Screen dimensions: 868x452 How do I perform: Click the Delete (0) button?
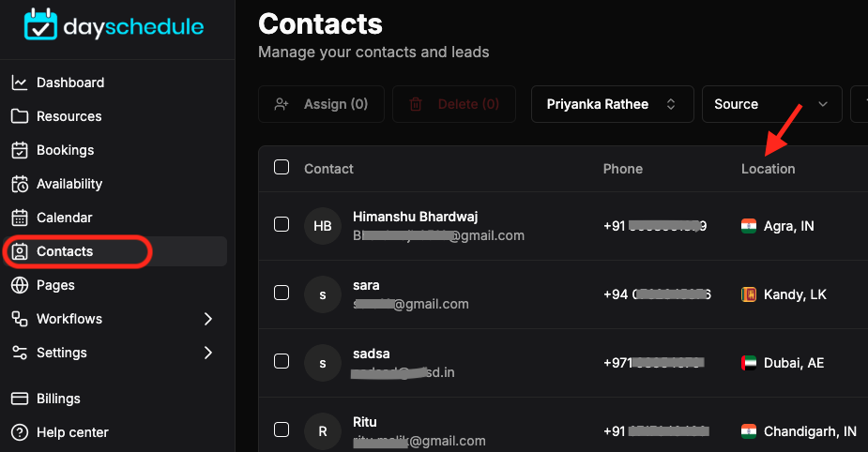pos(454,104)
